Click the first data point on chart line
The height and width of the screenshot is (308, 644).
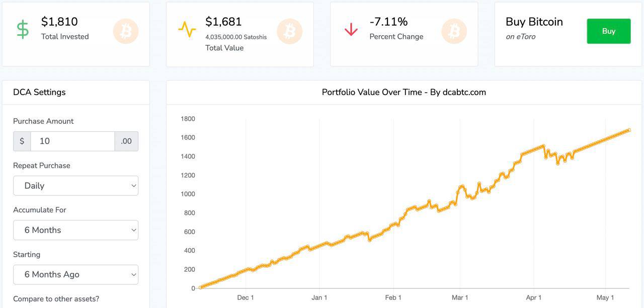[200, 287]
